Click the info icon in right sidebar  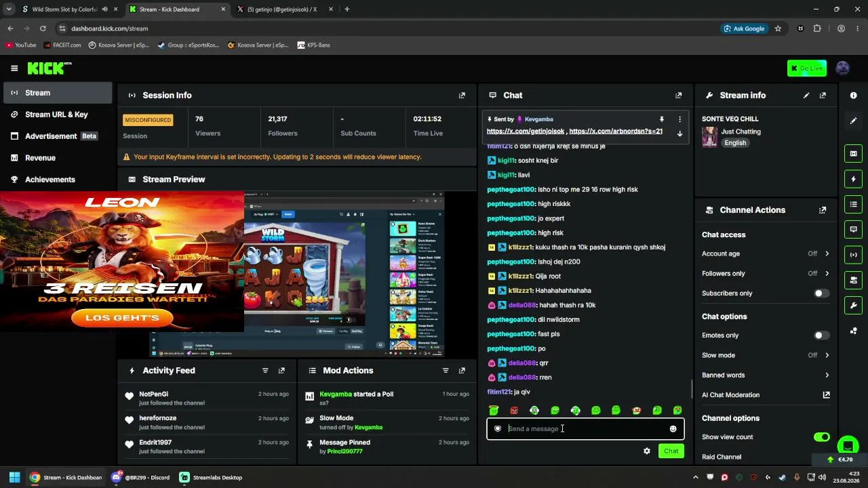(x=853, y=96)
